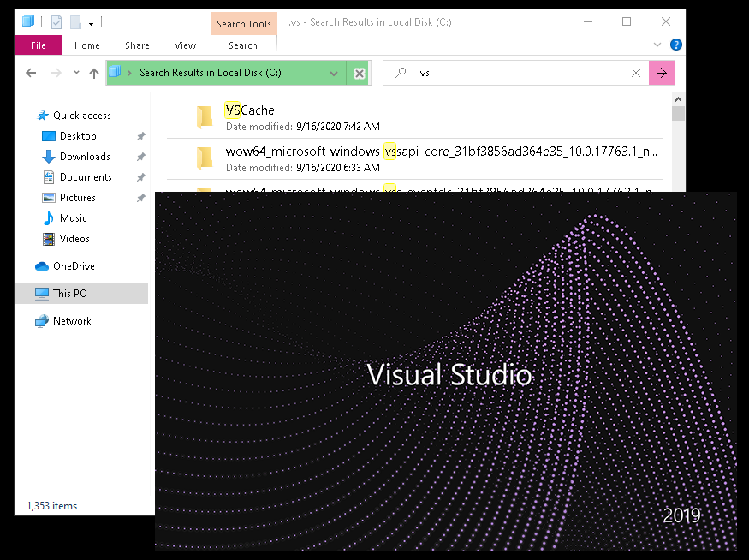Click the Search Tools contextual tab
This screenshot has width=749, height=560.
[244, 24]
